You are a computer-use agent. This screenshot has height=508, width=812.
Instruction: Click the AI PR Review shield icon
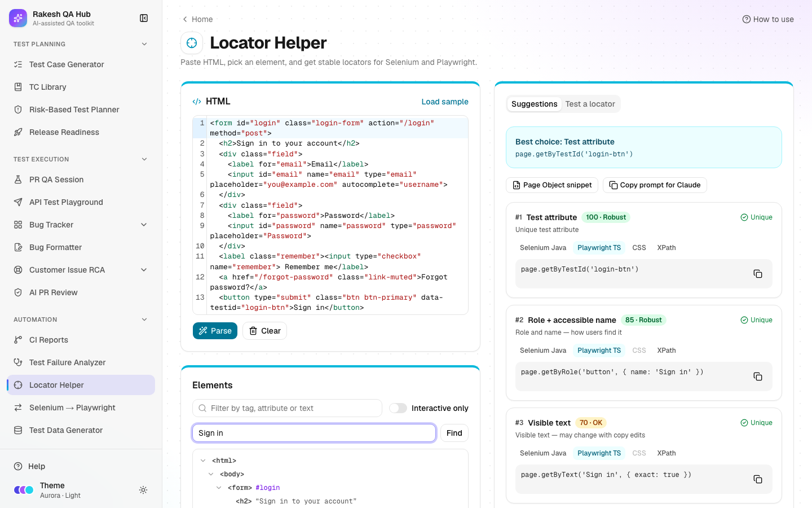(x=18, y=292)
